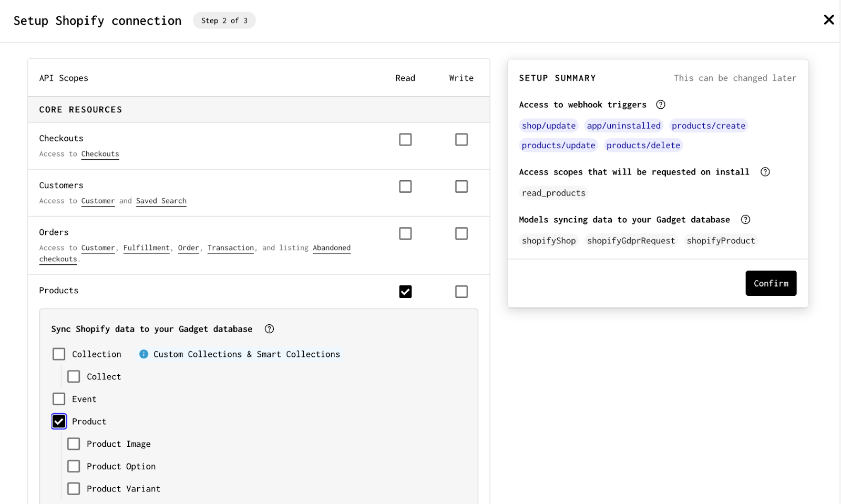Viewport: 841px width, 504px height.
Task: Check the Product Variant checkbox
Action: coord(74,489)
